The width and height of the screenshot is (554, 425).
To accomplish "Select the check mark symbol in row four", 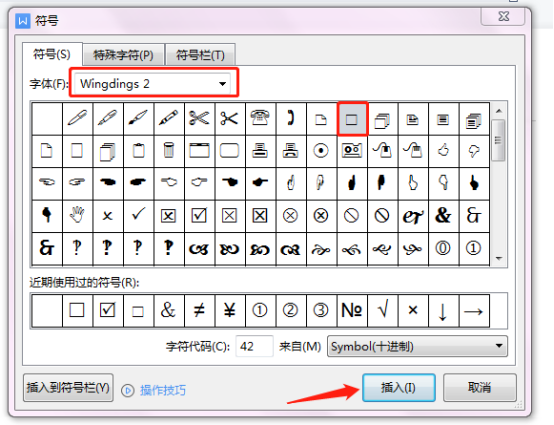I will tap(138, 215).
